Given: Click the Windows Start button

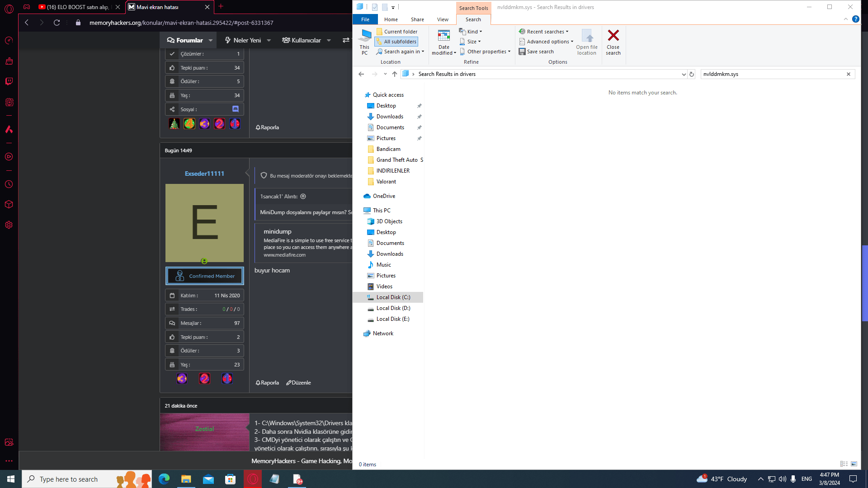Looking at the screenshot, I should (x=10, y=479).
